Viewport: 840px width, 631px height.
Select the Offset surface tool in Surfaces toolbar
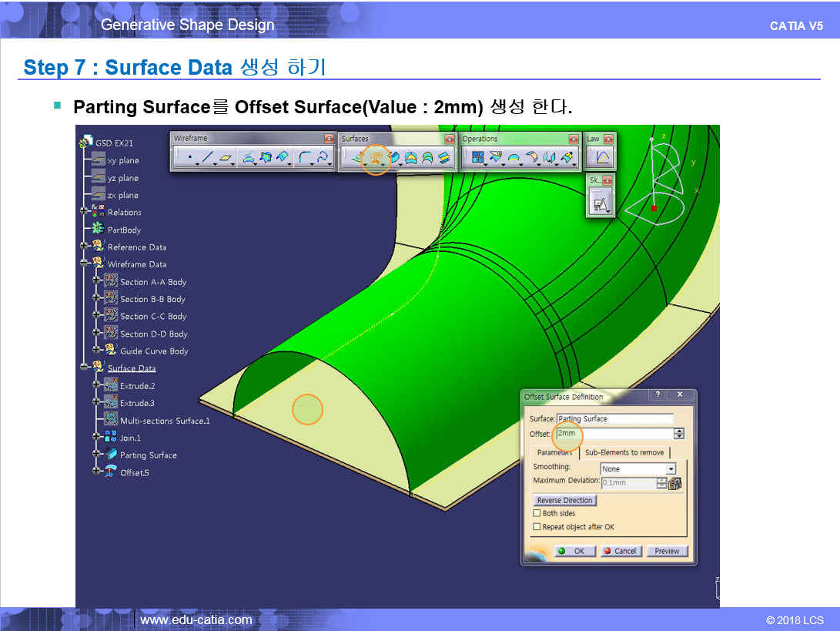pos(376,158)
